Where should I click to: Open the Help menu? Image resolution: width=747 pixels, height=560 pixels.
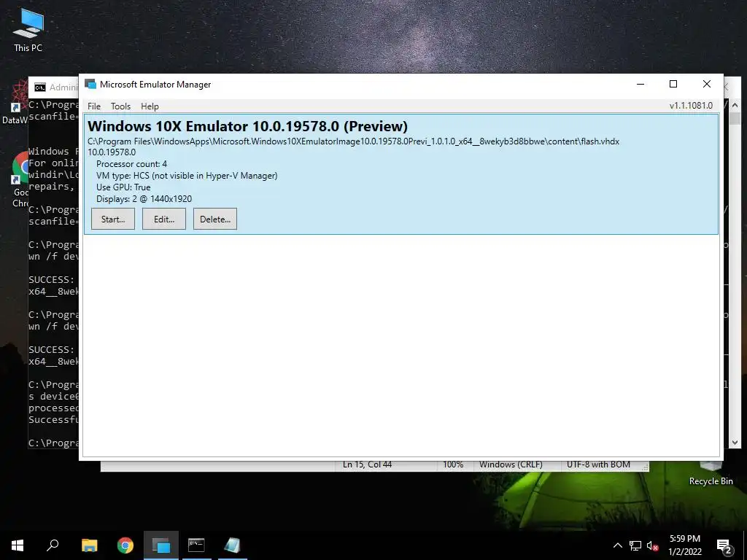150,106
